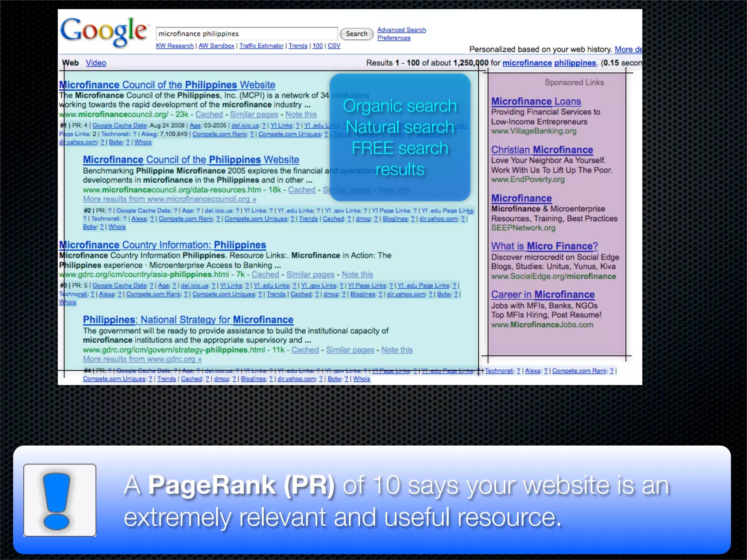
Task: Click the www.MicrofinanceJobs.com text
Action: click(x=542, y=324)
